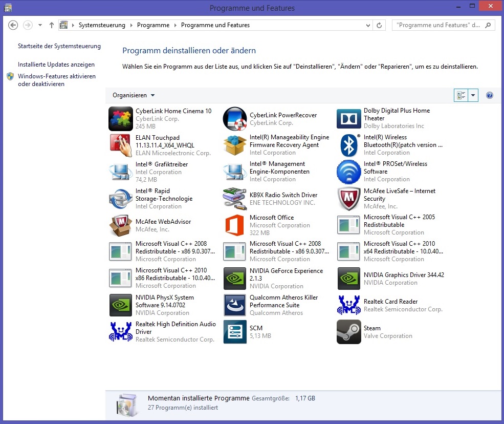Expand the arrow after Programme breadcrumb
The height and width of the screenshot is (424, 504).
[x=175, y=25]
